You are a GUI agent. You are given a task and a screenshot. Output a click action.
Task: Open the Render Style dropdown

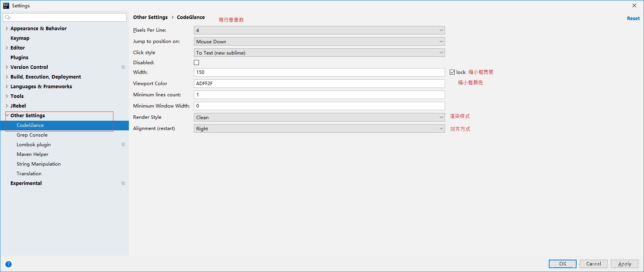click(x=319, y=117)
